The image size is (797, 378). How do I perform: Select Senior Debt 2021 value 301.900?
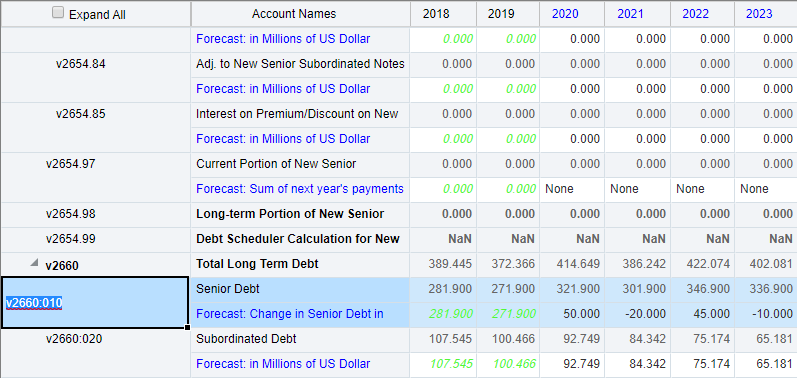pyautogui.click(x=643, y=289)
